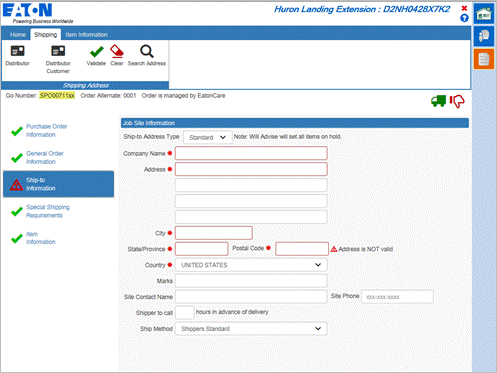Click the Eaton logo
The height and width of the screenshot is (373, 497).
click(28, 10)
